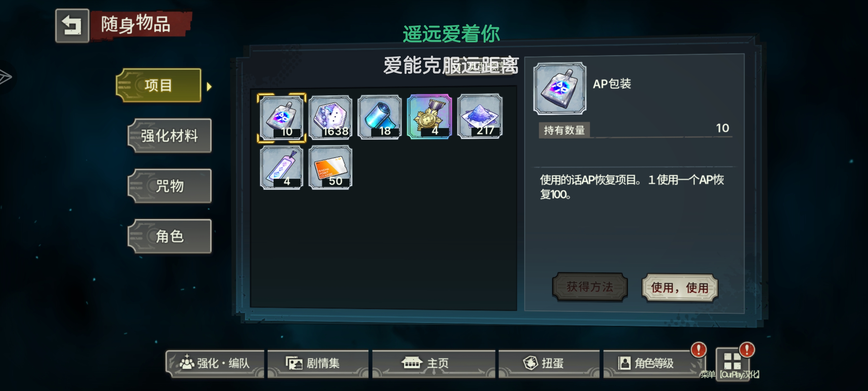Select the gold medal item with count 4
This screenshot has height=391, width=868.
[429, 117]
